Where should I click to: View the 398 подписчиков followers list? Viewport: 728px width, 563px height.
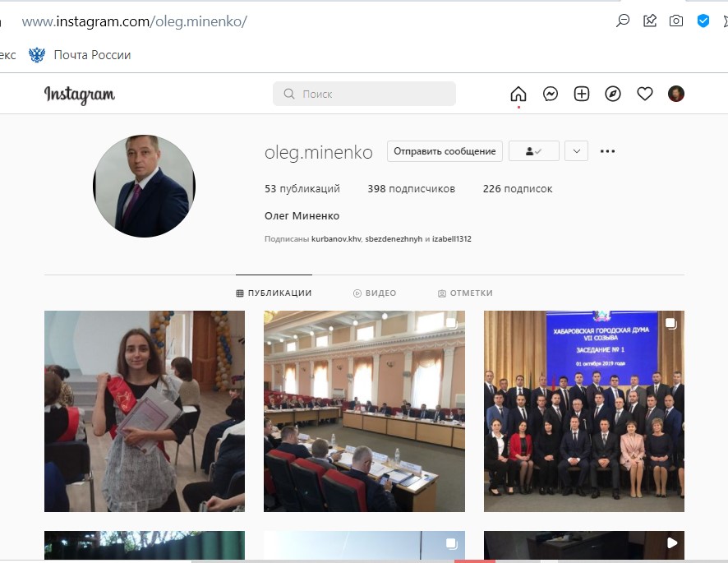412,189
